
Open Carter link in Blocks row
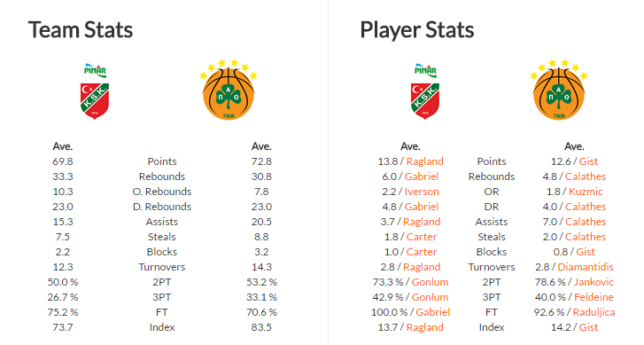click(422, 252)
